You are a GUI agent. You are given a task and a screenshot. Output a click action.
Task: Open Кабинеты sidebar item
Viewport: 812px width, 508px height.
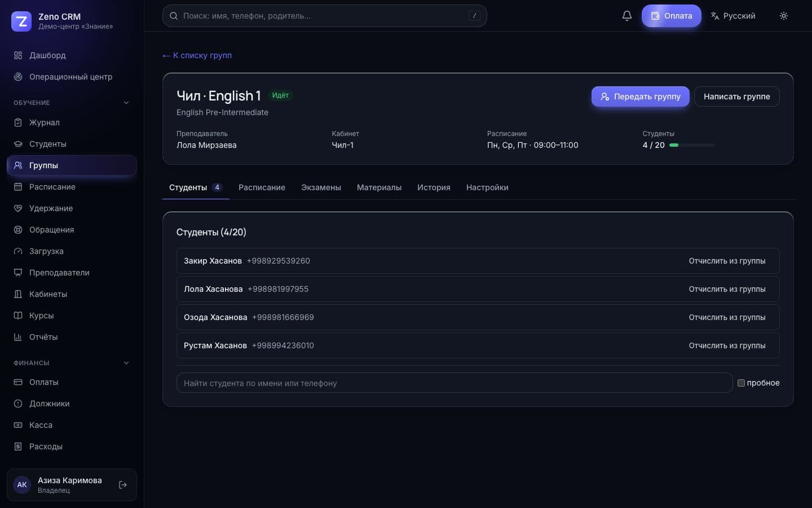[x=72, y=294]
